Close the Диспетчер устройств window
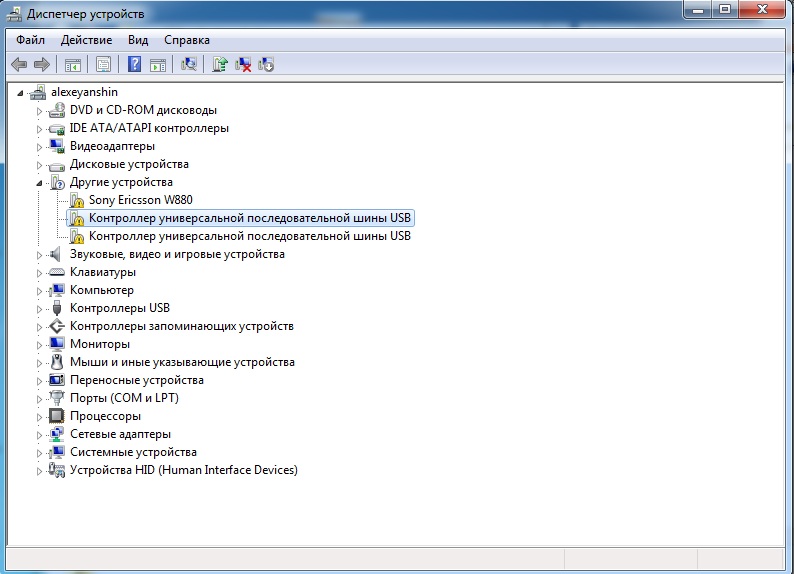This screenshot has height=574, width=794. (x=762, y=10)
